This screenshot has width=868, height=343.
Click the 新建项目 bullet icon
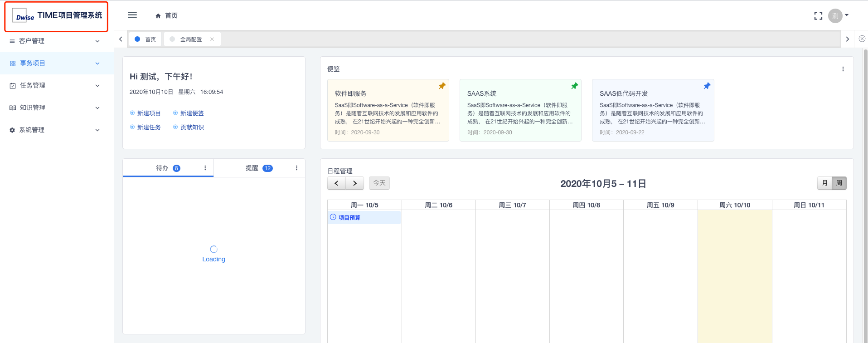132,113
